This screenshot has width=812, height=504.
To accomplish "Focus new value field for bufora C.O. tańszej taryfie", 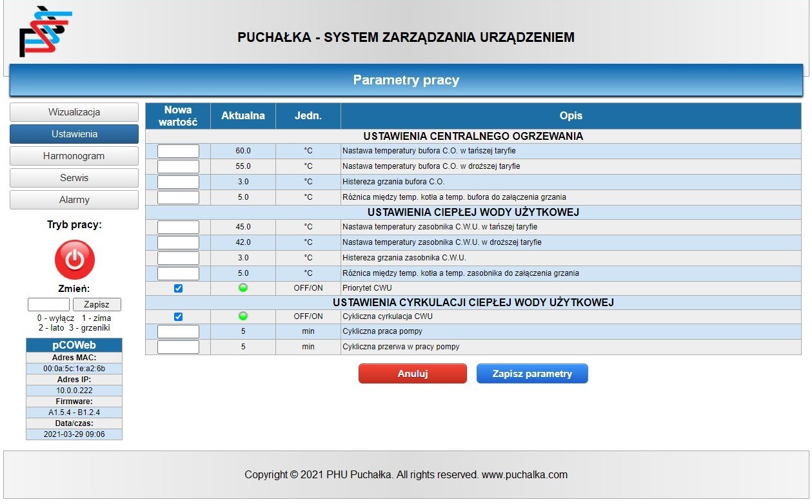I will click(179, 151).
